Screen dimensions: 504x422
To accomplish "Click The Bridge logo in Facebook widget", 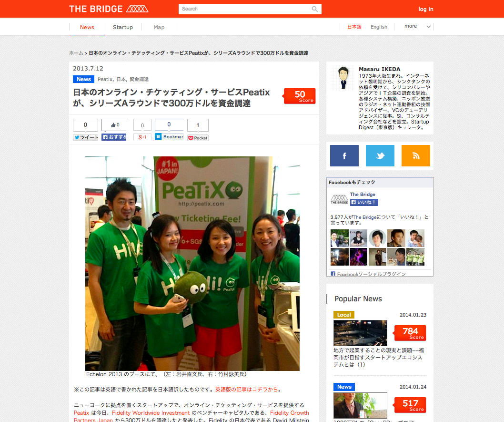I will click(340, 199).
